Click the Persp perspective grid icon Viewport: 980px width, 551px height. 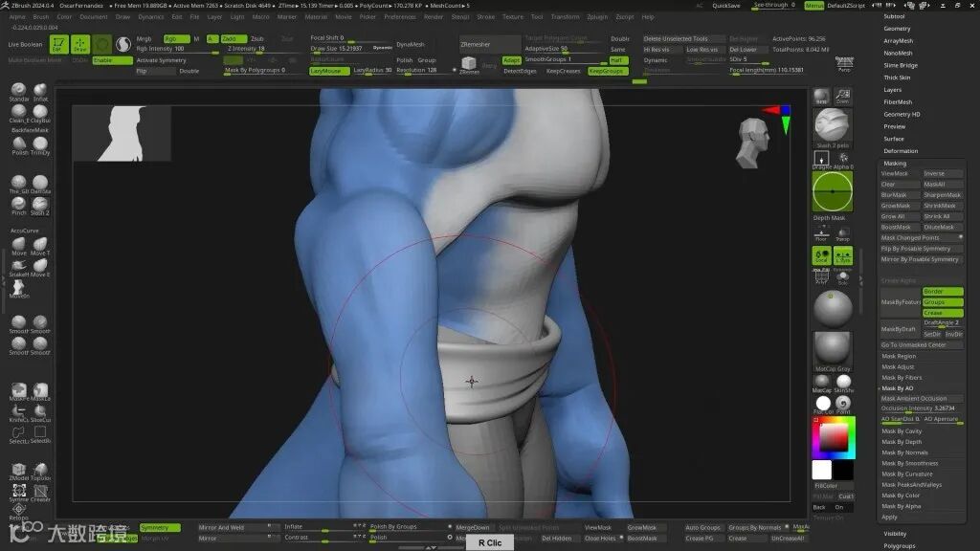click(x=844, y=63)
